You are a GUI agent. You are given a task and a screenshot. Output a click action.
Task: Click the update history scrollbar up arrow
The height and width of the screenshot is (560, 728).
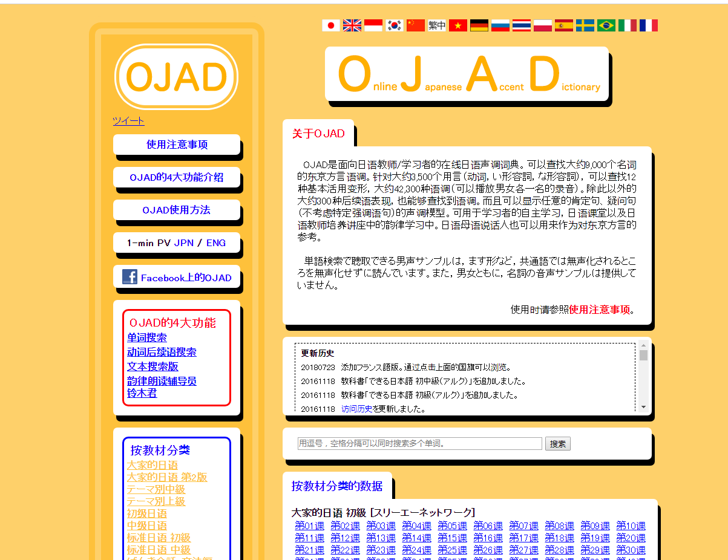coord(643,346)
